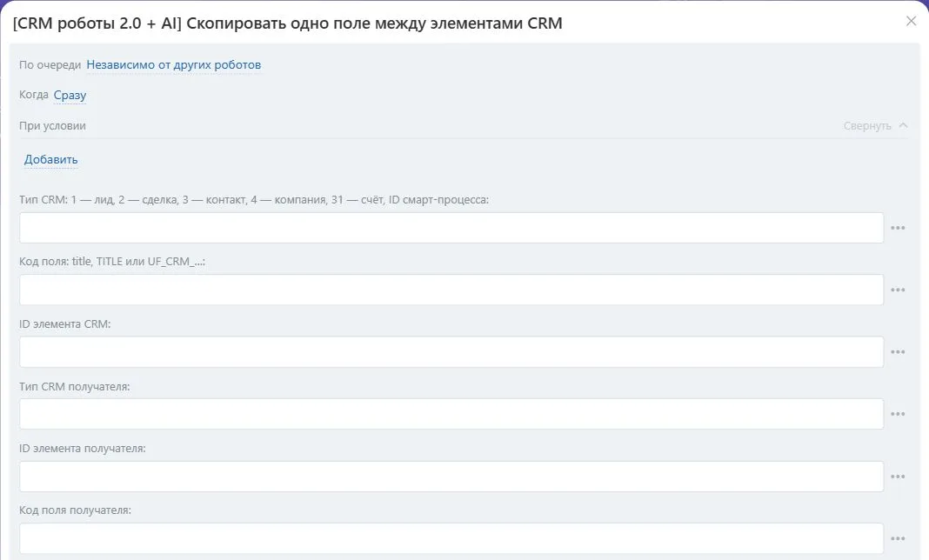929x560 pixels.
Task: Focus the Код поля title/UF_CRM input
Action: tap(451, 290)
